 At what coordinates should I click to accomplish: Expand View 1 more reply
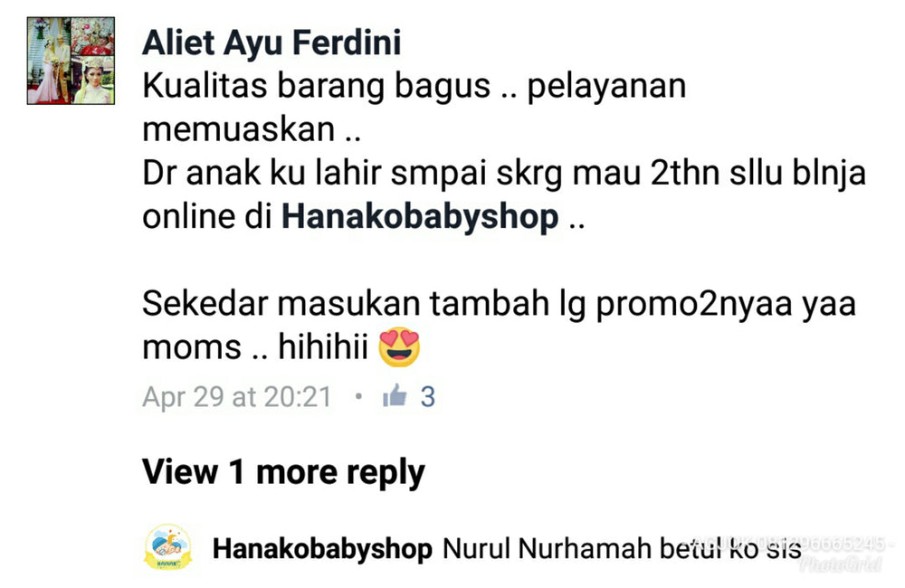[283, 472]
